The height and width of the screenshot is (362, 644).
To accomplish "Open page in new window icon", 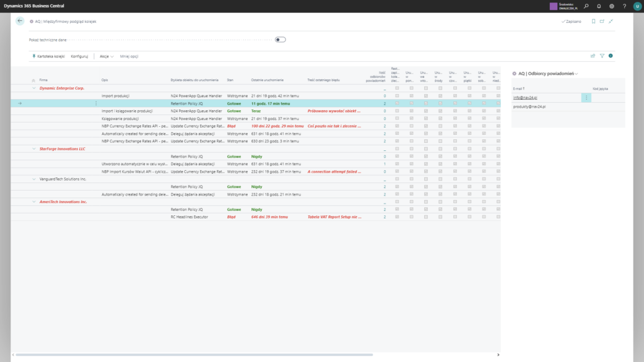I will pos(602,21).
